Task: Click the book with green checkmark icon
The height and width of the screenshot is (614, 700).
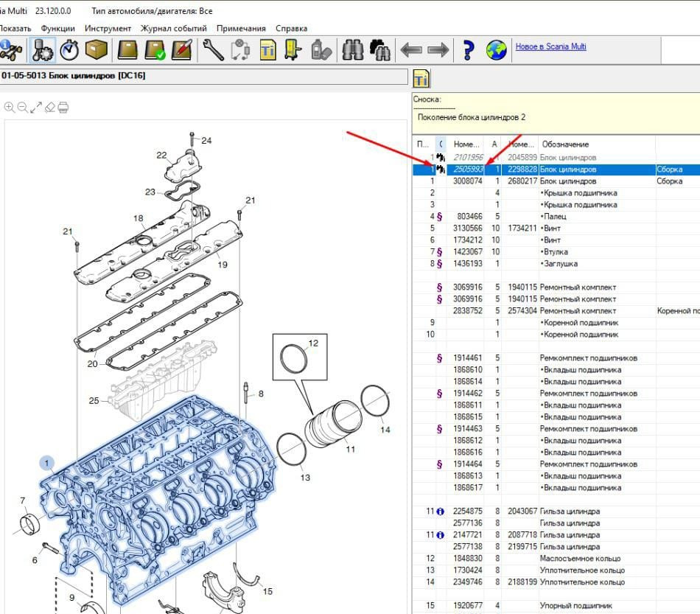Action: [155, 50]
